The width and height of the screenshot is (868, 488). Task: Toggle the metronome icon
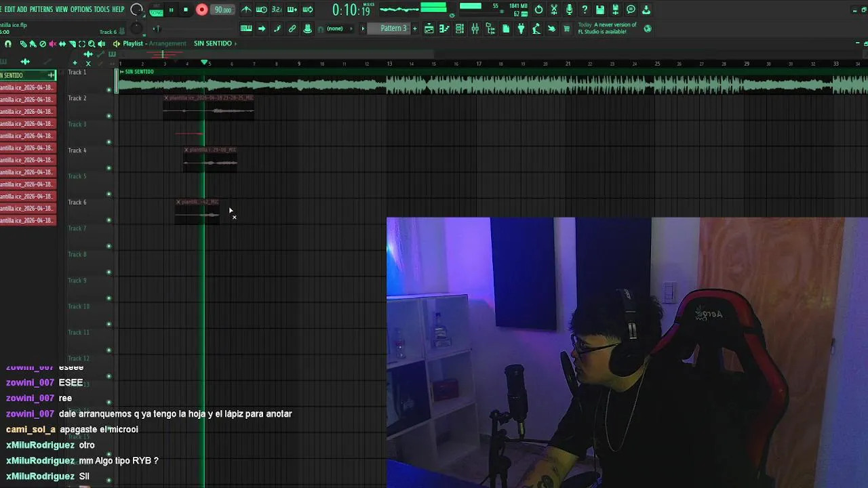(x=245, y=9)
